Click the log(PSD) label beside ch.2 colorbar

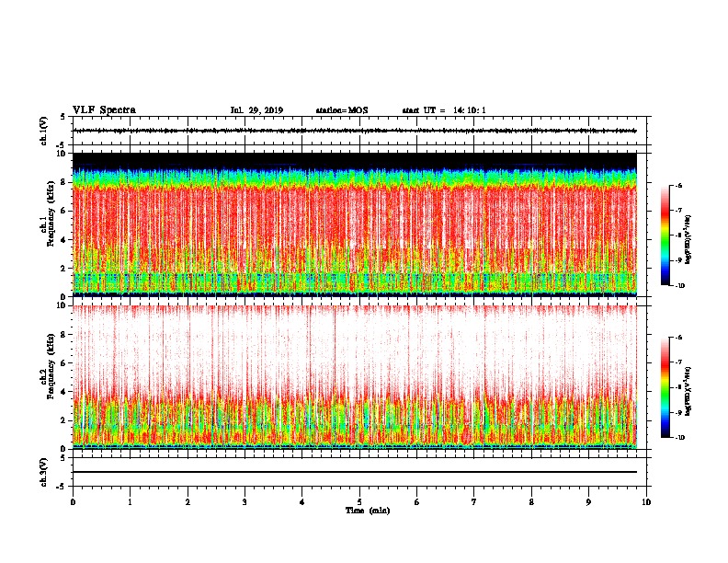688,391
